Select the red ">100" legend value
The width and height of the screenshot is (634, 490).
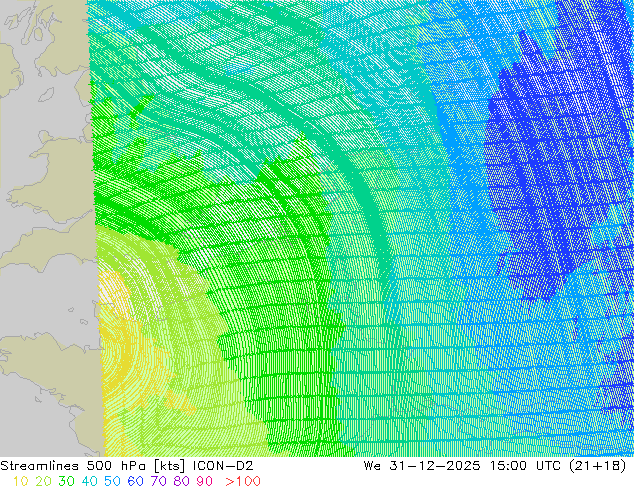click(x=242, y=481)
